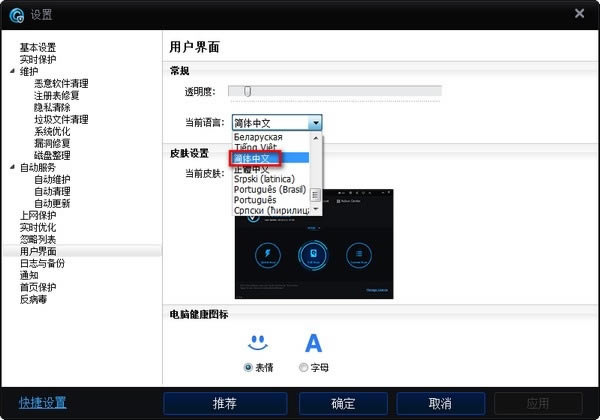Viewport: 600px width, 420px height.
Task: Open 磁盘整理 settings
Action: pyautogui.click(x=52, y=155)
